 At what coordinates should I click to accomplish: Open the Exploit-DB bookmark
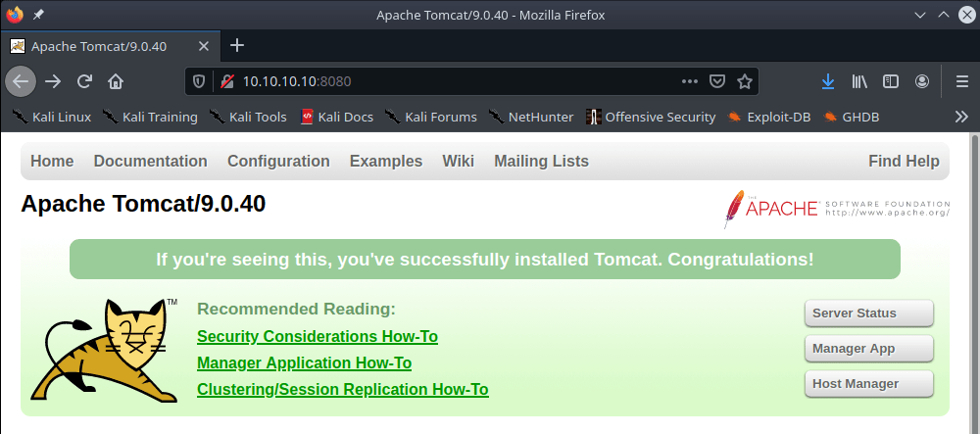[768, 117]
